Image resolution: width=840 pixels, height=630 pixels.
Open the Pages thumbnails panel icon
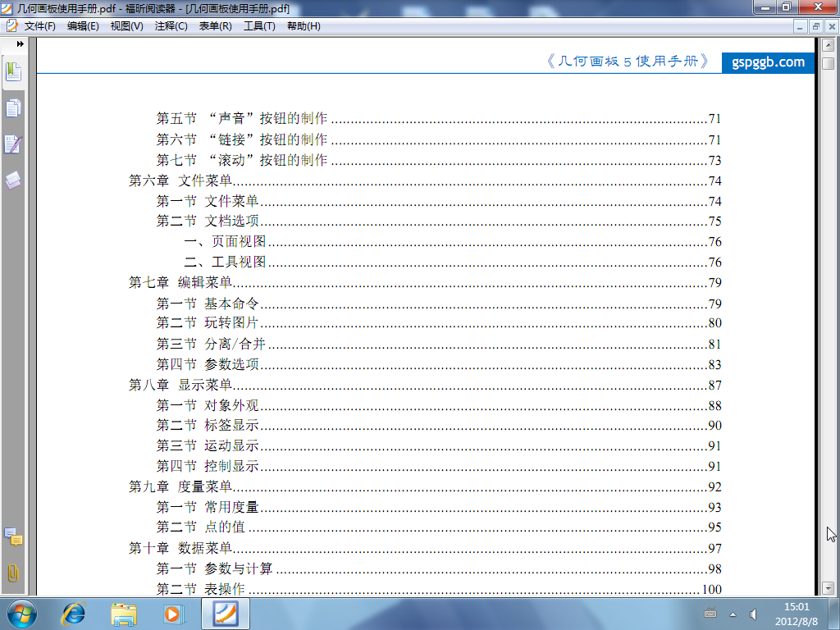13,107
